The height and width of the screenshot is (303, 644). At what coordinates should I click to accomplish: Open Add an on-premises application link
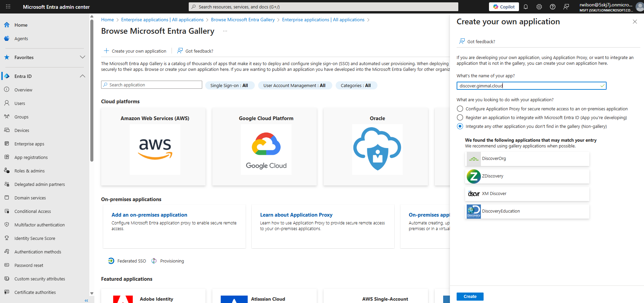[149, 215]
